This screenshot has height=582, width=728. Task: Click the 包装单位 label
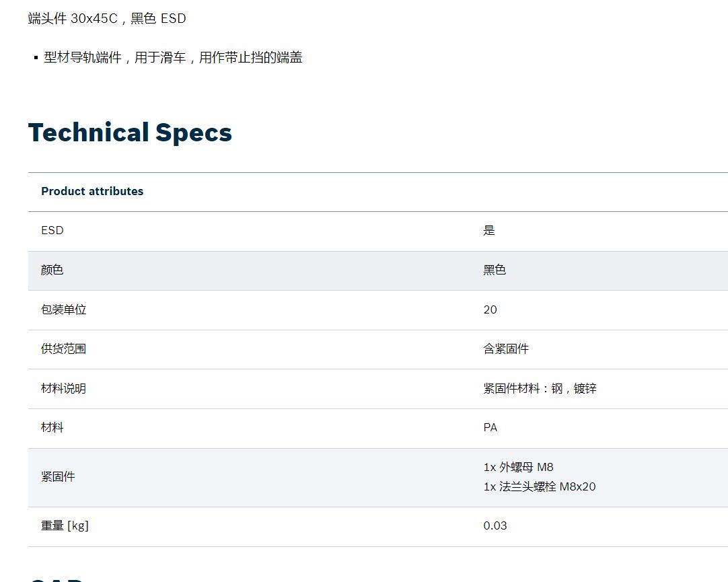coord(64,310)
